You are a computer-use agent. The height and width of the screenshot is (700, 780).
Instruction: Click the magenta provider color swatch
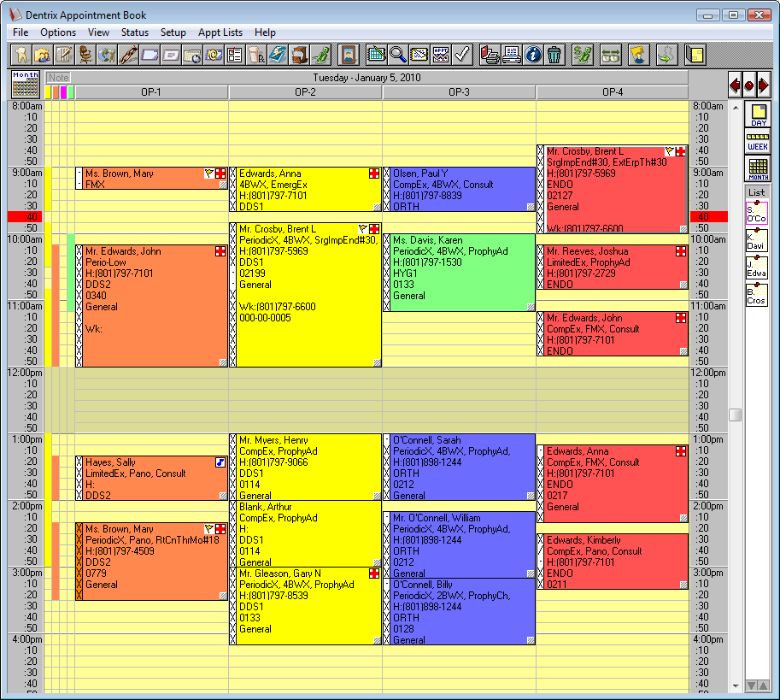click(63, 92)
